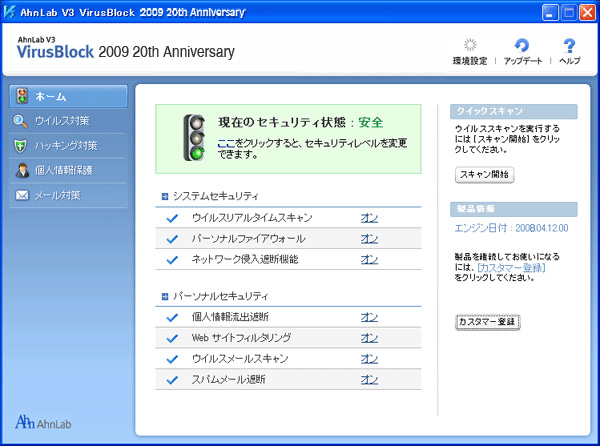Click the アップデート label in header
The height and width of the screenshot is (446, 600).
523,61
